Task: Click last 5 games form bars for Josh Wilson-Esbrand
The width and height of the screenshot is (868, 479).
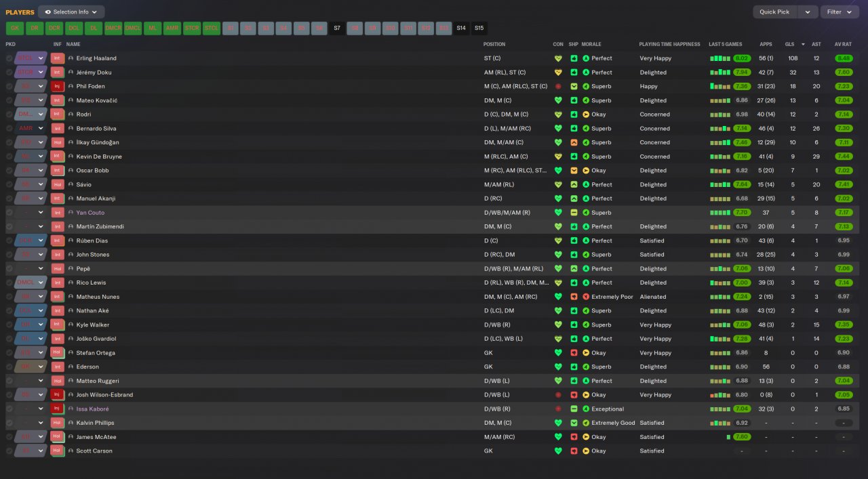Action: coord(721,395)
